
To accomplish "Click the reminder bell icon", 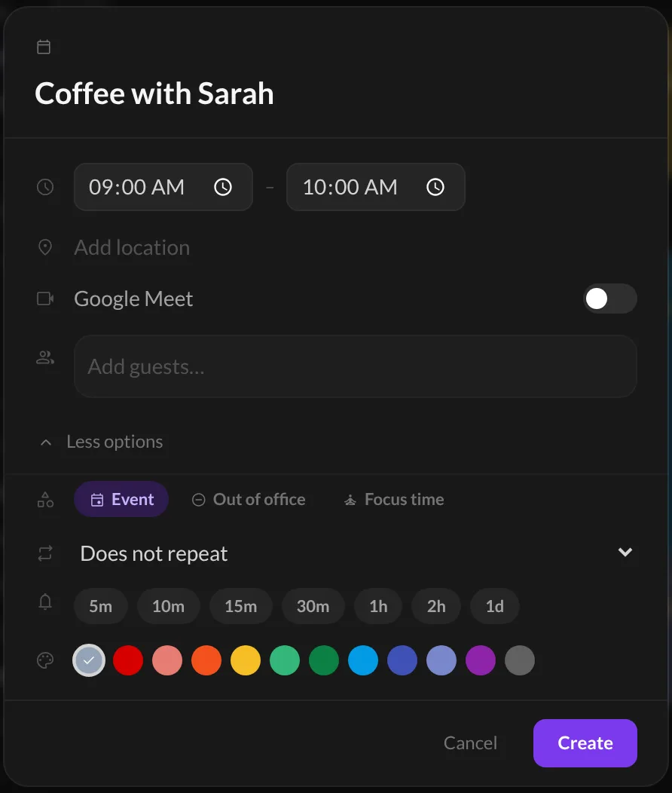I will coord(45,602).
